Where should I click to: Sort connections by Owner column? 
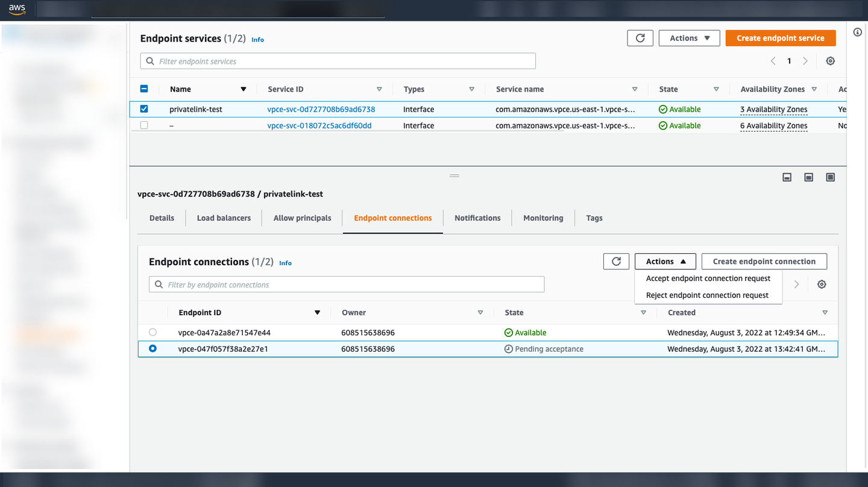point(480,312)
